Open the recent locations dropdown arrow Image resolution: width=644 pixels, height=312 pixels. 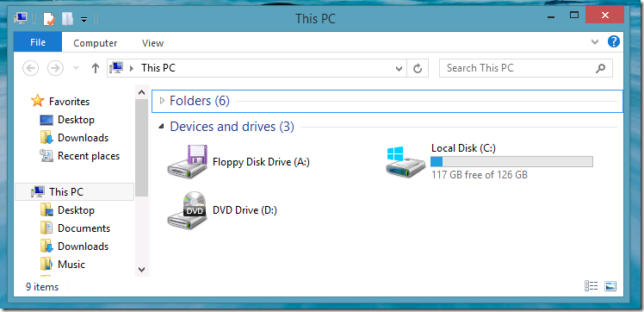pyautogui.click(x=76, y=69)
